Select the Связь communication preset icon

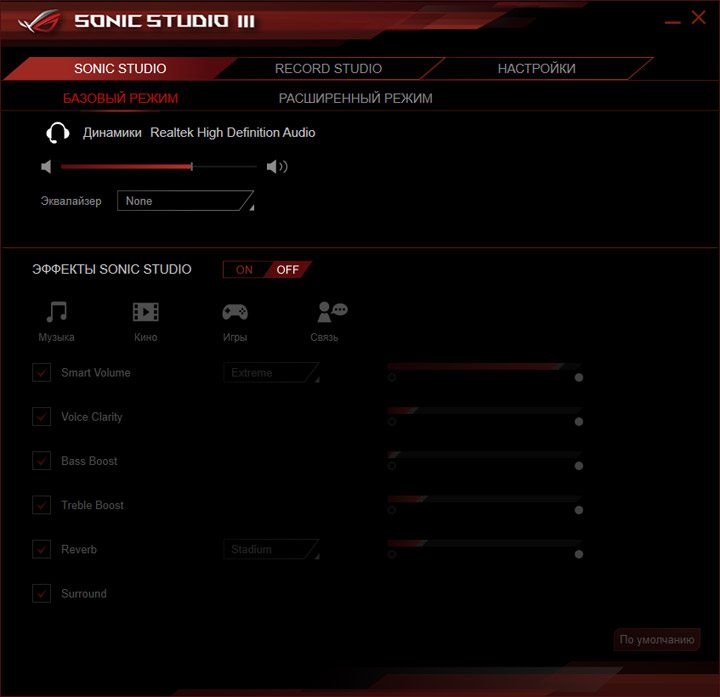click(x=332, y=312)
